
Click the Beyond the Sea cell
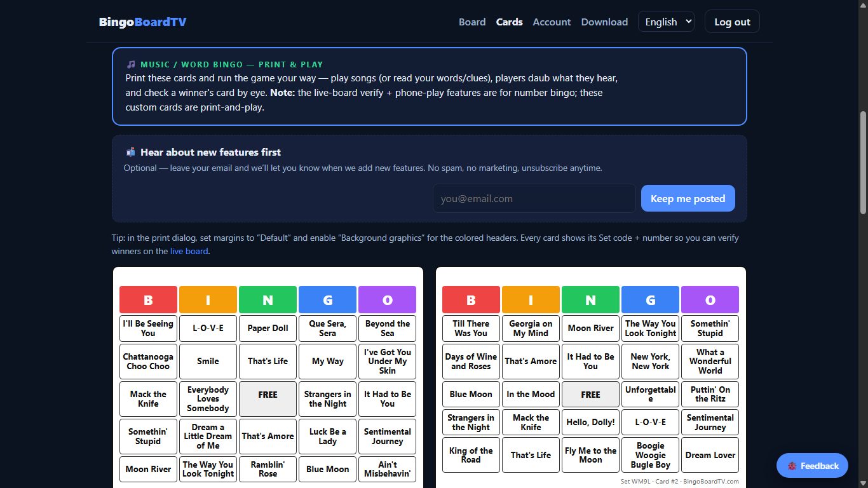[387, 329]
